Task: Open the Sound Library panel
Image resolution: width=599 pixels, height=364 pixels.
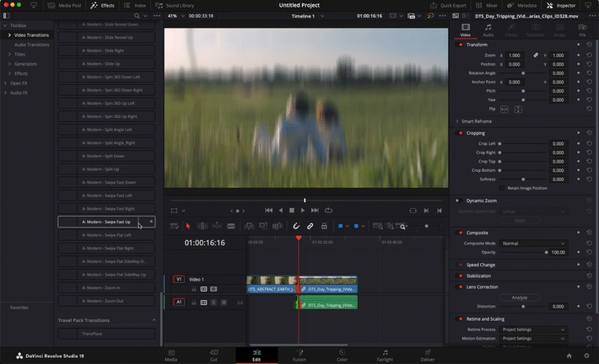Action: [175, 5]
